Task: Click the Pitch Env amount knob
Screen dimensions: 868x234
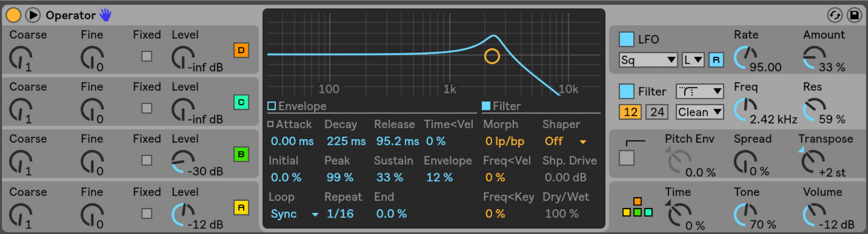Action: point(680,162)
